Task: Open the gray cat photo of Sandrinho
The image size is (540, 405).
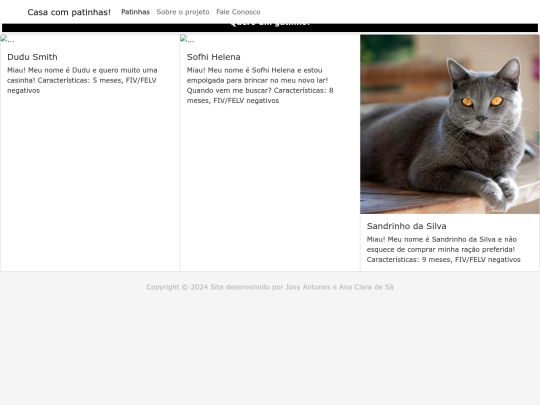Action: [x=449, y=124]
